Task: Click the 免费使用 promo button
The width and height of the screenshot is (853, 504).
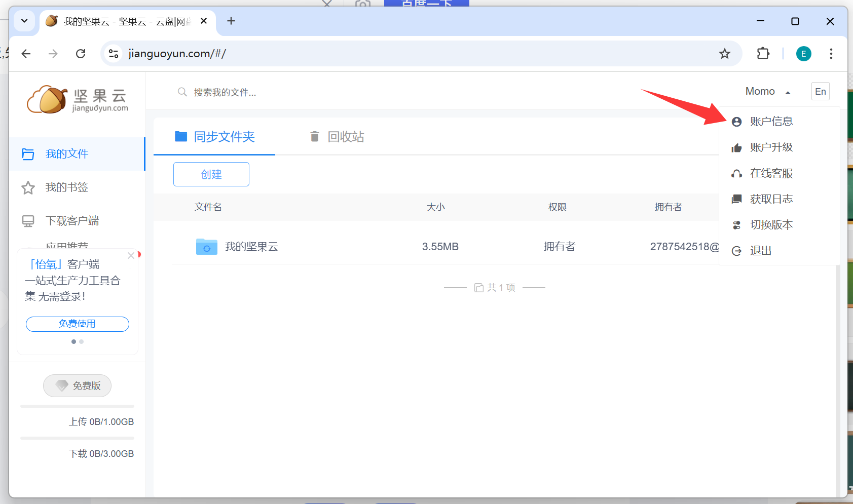Action: (77, 324)
